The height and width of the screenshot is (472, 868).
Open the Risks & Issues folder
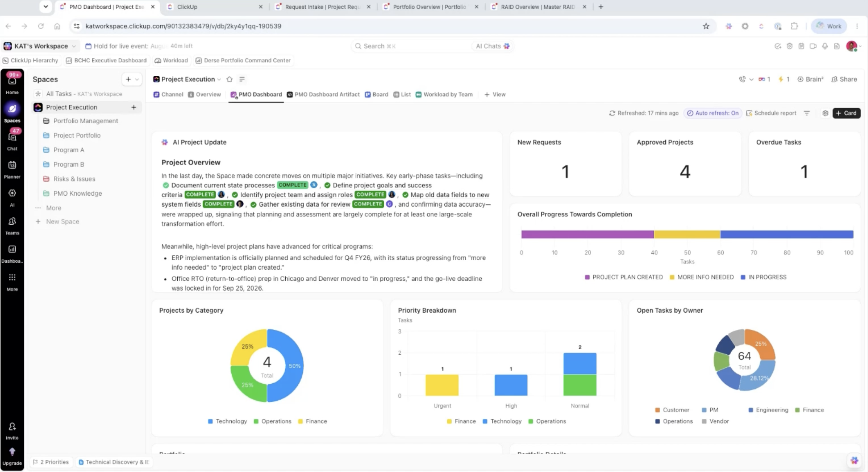[74, 179]
